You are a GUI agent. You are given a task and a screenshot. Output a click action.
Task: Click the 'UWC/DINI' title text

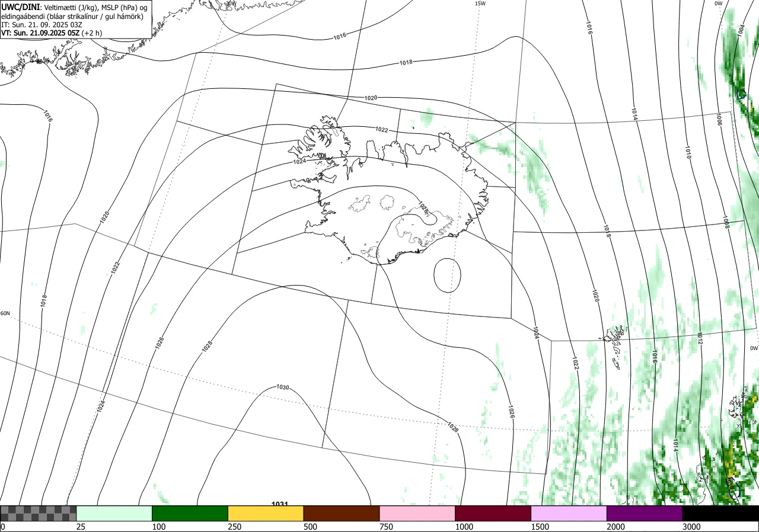point(21,7)
